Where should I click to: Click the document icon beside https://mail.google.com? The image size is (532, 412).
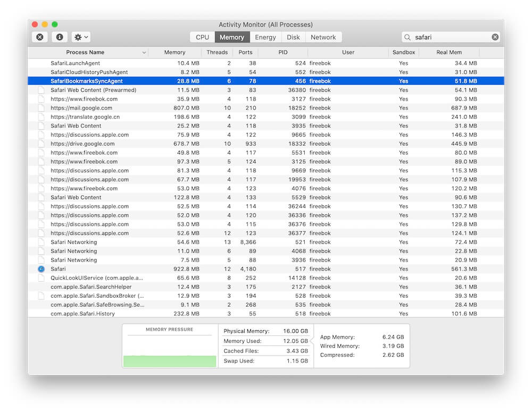click(x=41, y=108)
